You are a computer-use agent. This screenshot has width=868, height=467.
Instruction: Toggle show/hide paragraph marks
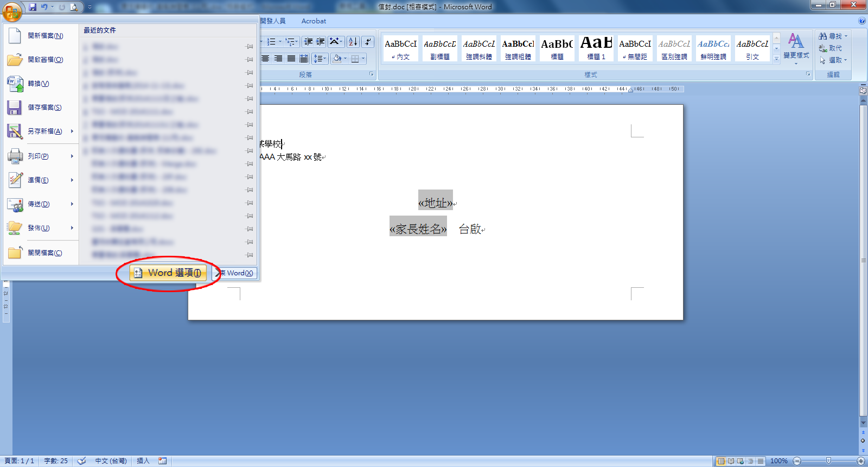[368, 42]
